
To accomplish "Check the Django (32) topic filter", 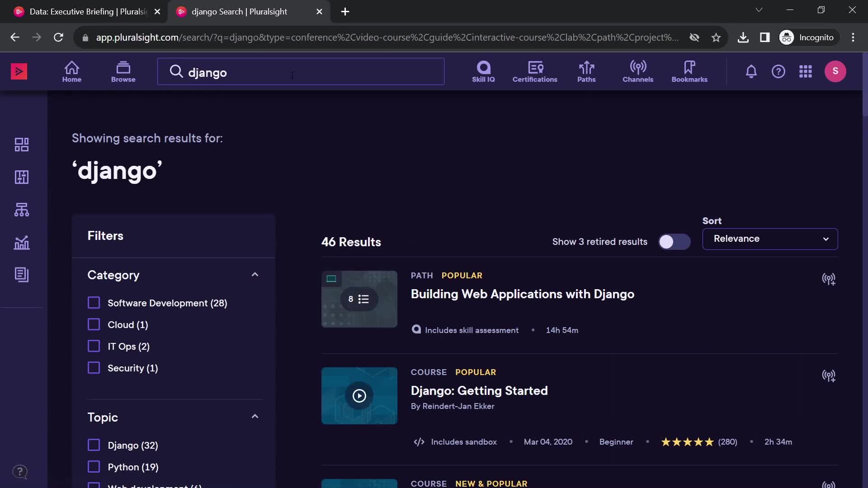I will click(x=94, y=445).
